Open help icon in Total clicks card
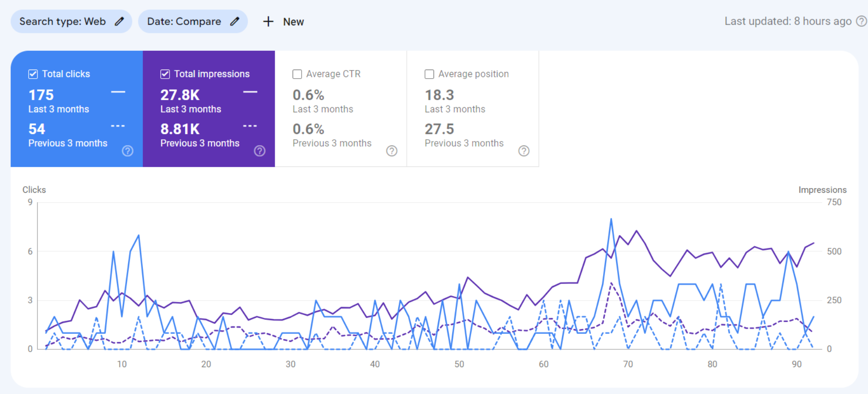Image resolution: width=868 pixels, height=394 pixels. click(x=128, y=151)
